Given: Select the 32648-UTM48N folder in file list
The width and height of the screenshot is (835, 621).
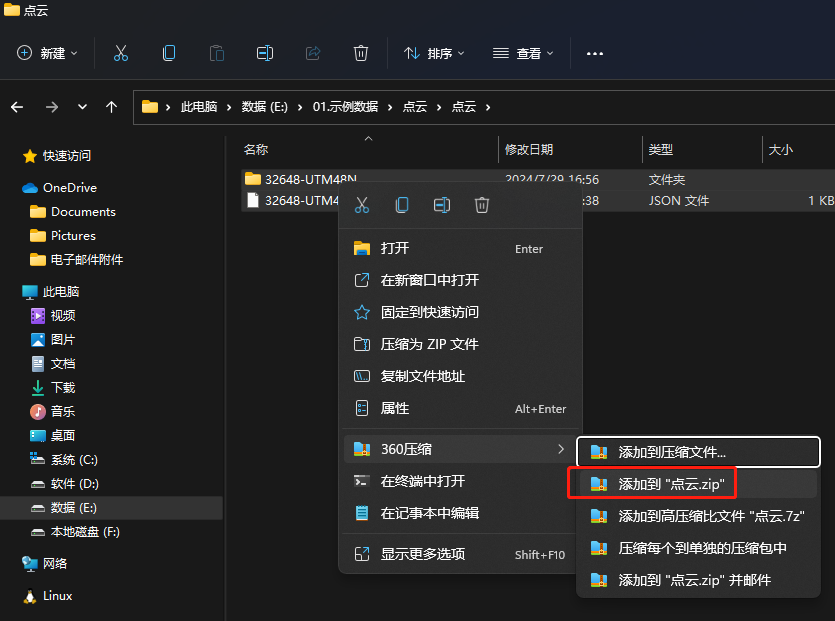Looking at the screenshot, I should click(310, 179).
